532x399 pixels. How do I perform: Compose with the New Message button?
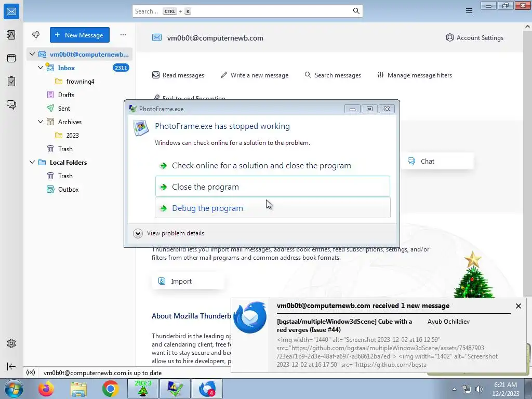79,35
